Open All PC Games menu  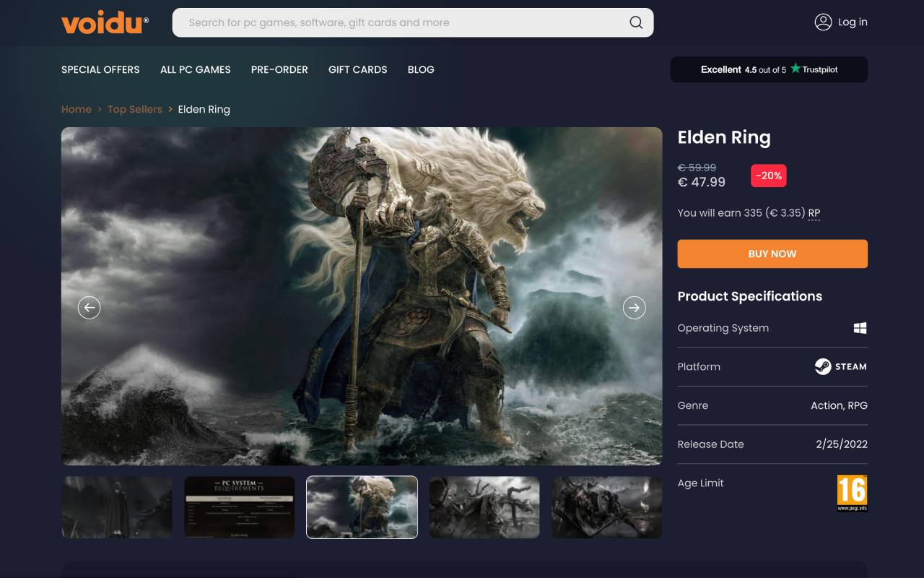pyautogui.click(x=196, y=69)
